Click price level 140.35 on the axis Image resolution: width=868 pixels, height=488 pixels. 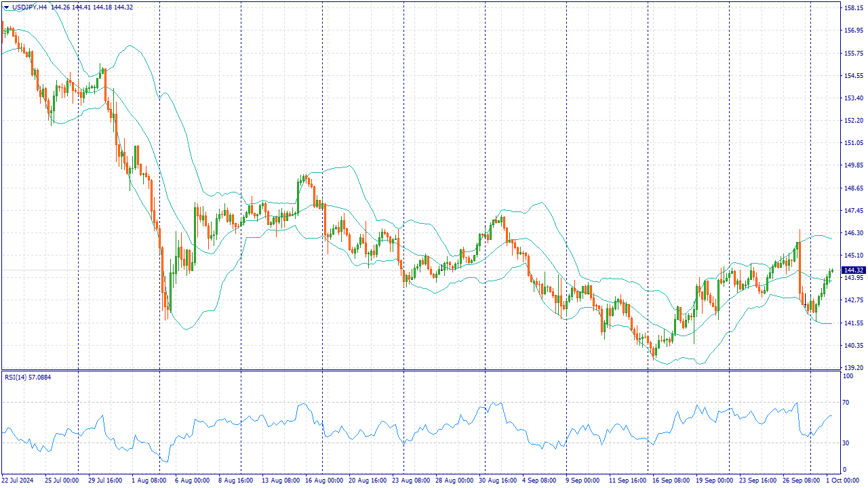tap(854, 345)
